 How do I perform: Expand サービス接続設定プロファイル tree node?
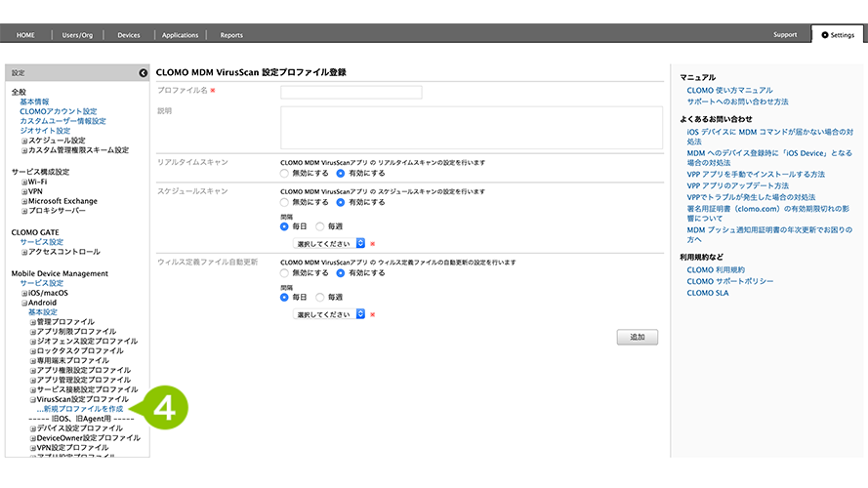(32, 390)
